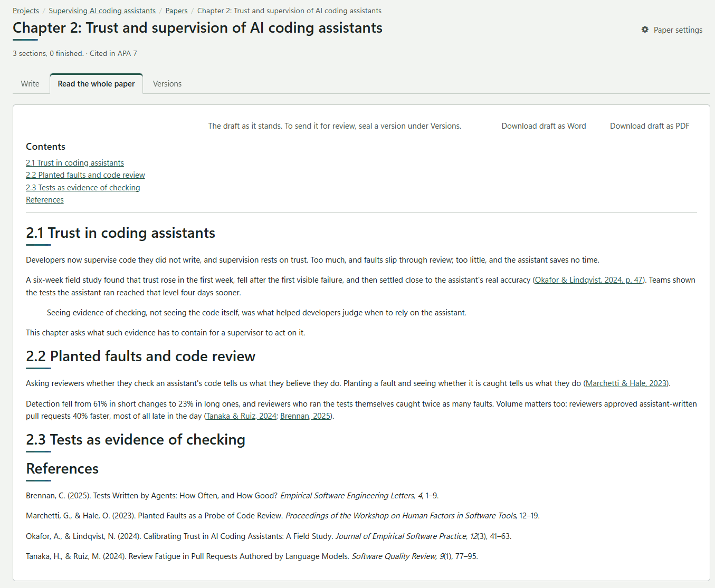The image size is (715, 588).
Task: Click the page title Chapter 2 heading
Action: [197, 28]
